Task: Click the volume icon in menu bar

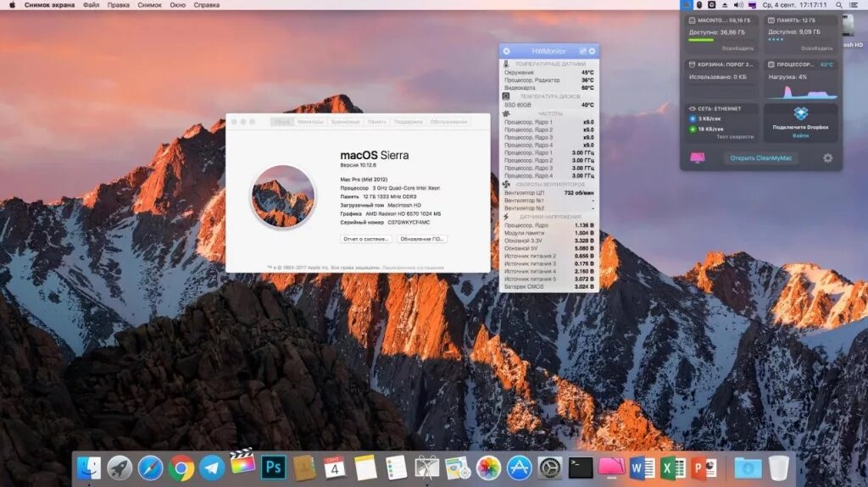Action: 738,5
